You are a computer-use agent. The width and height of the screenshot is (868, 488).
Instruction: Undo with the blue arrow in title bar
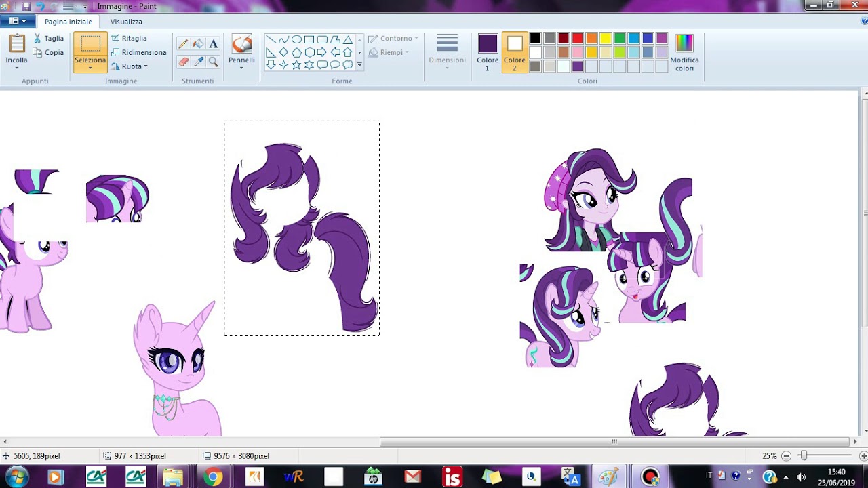pyautogui.click(x=40, y=6)
